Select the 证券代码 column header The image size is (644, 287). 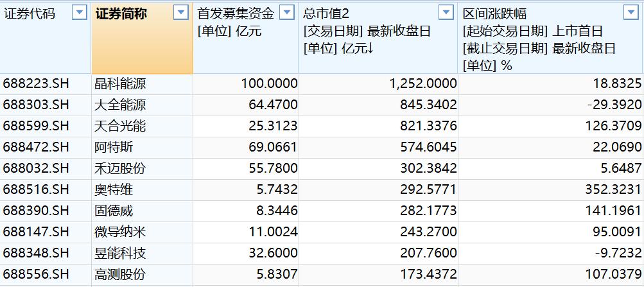[x=46, y=38]
